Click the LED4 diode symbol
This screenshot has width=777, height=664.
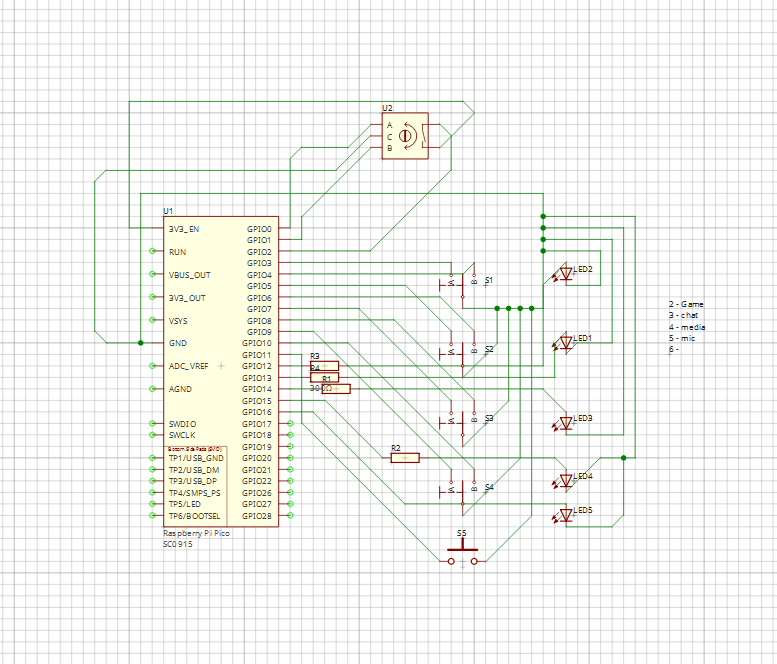pyautogui.click(x=566, y=481)
